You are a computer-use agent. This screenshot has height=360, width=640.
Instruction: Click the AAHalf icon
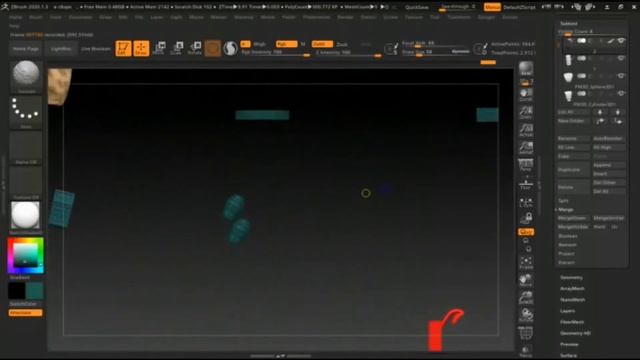point(526,147)
